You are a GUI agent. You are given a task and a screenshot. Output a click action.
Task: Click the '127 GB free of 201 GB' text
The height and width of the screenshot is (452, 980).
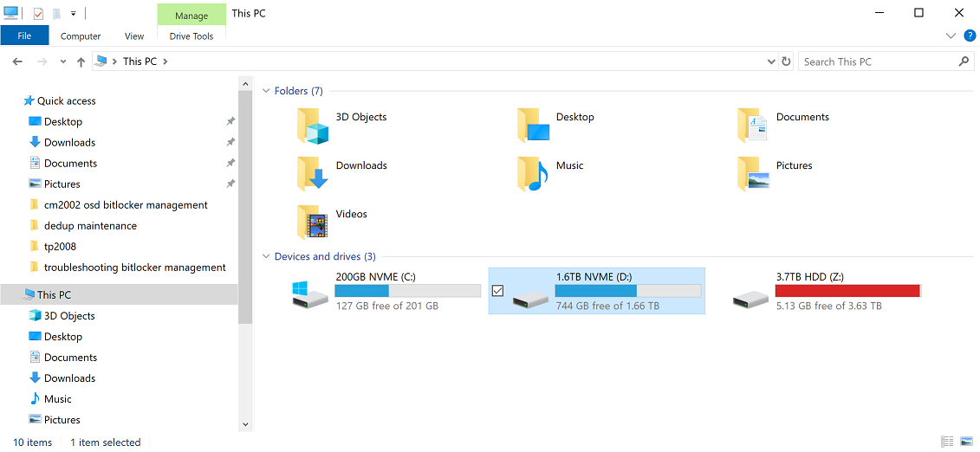pyautogui.click(x=386, y=306)
